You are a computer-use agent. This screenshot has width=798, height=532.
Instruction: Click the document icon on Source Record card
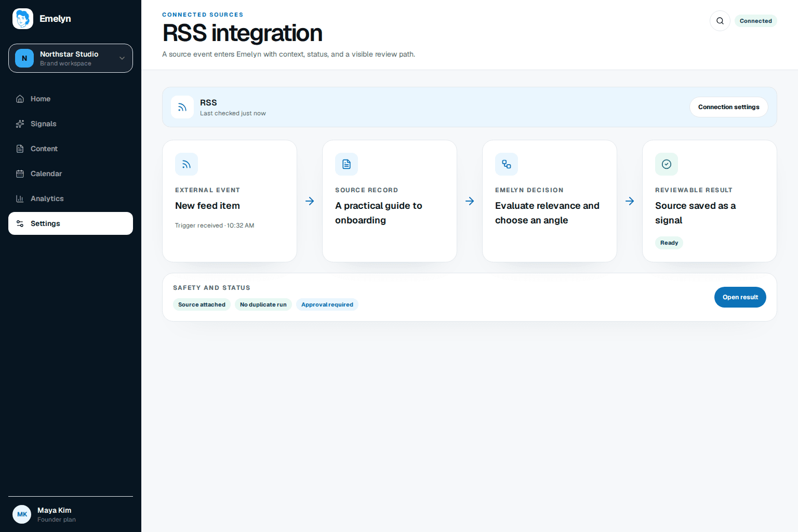coord(347,164)
